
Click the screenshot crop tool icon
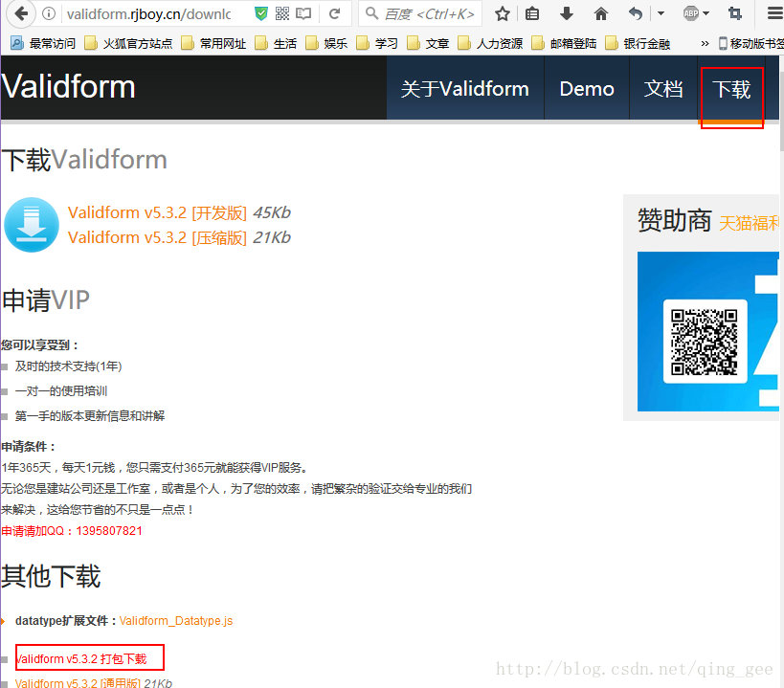coord(734,13)
